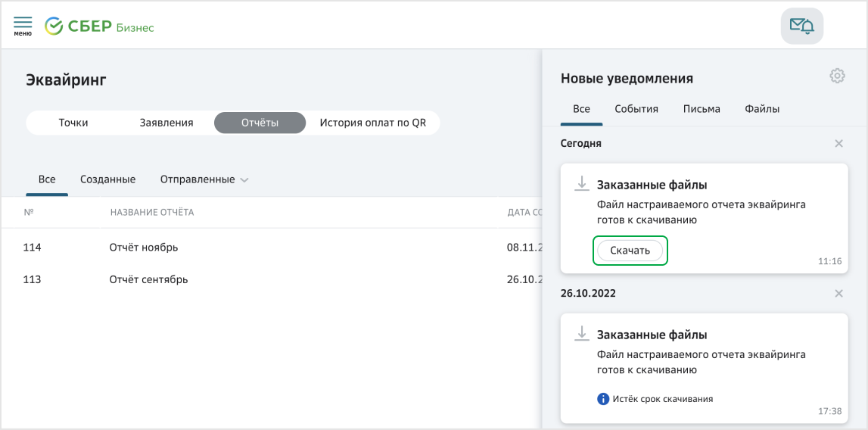Switch to the Точки tab
Viewport: 868px width, 430px height.
click(73, 123)
